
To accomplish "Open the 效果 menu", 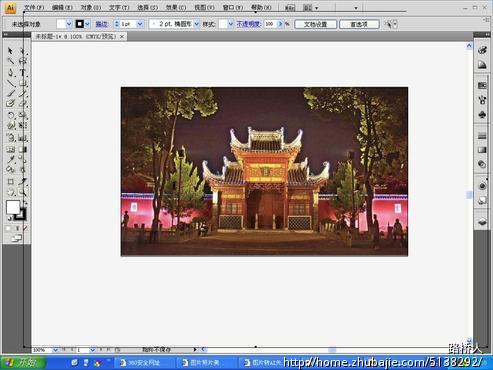I will click(176, 7).
